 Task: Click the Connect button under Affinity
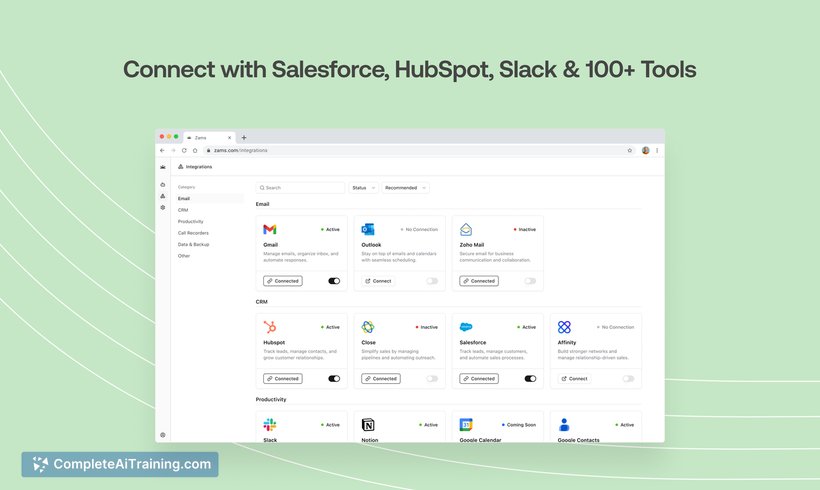coord(574,379)
